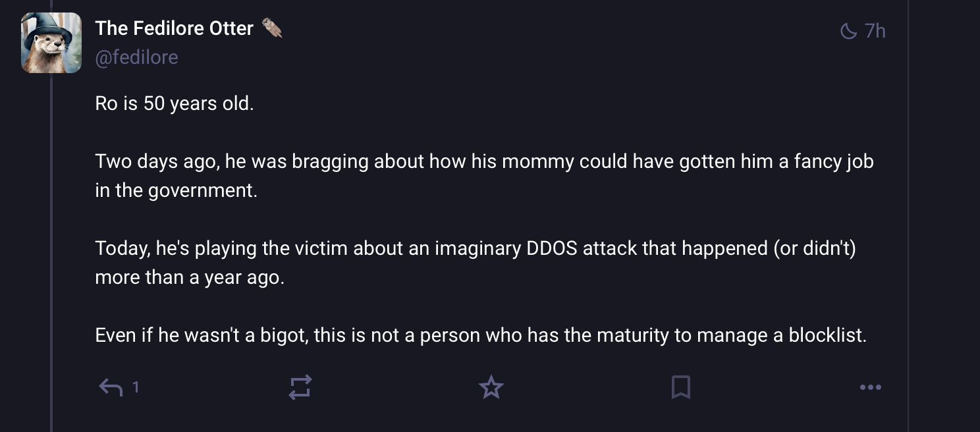Click the sentence starting "Even if he wasn't"
Image resolution: width=980 pixels, height=432 pixels.
click(480, 335)
